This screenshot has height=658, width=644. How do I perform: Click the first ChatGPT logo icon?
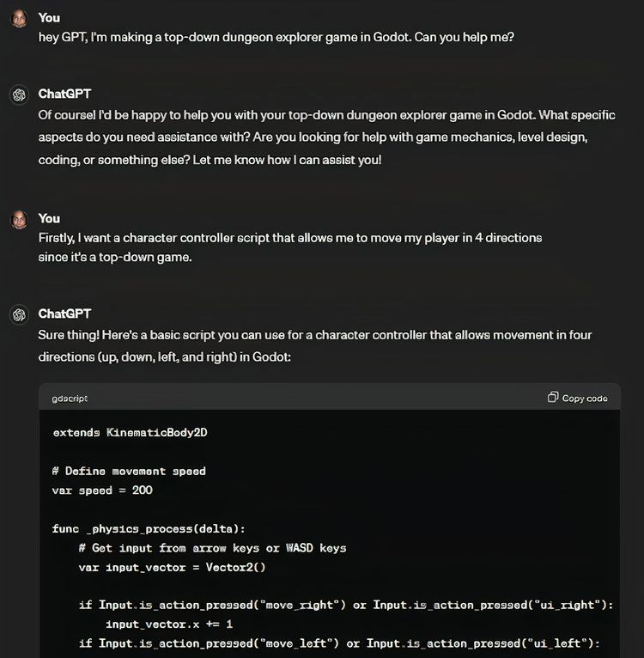tap(19, 94)
